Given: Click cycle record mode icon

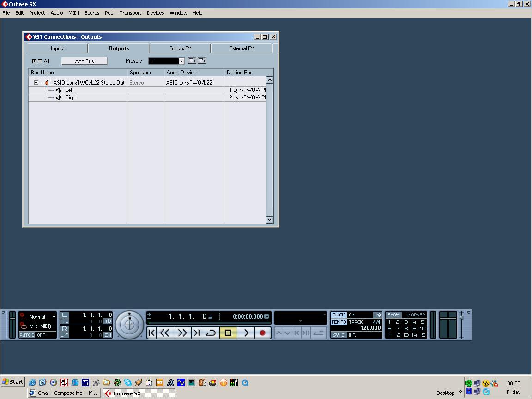Looking at the screenshot, I should 24,326.
